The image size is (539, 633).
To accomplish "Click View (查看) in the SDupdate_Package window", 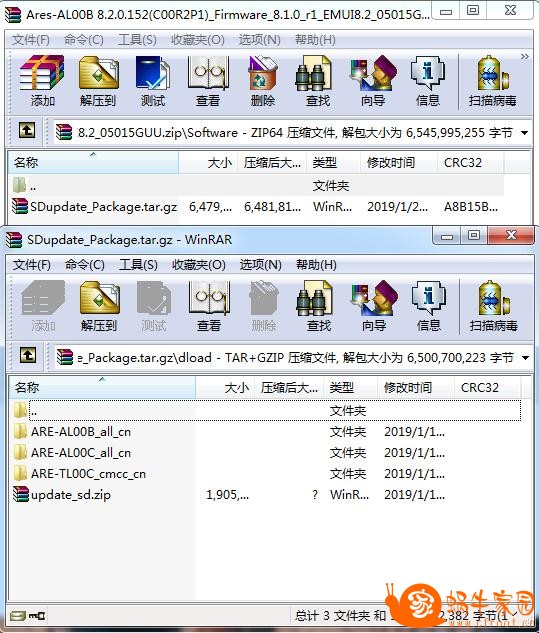I will click(x=209, y=306).
